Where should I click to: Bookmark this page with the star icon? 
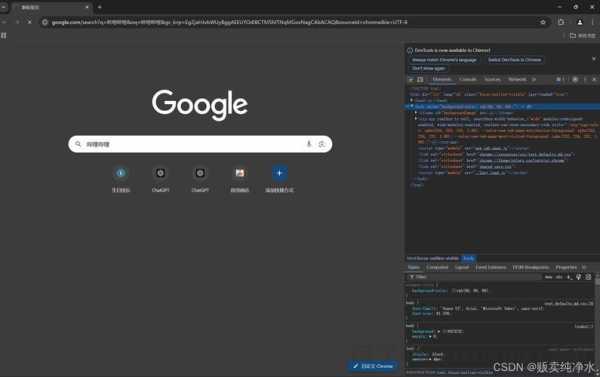543,22
